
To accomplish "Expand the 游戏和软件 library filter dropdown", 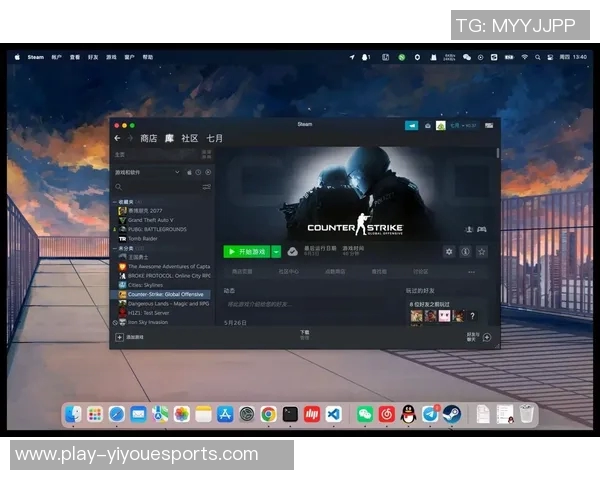I will (x=179, y=172).
